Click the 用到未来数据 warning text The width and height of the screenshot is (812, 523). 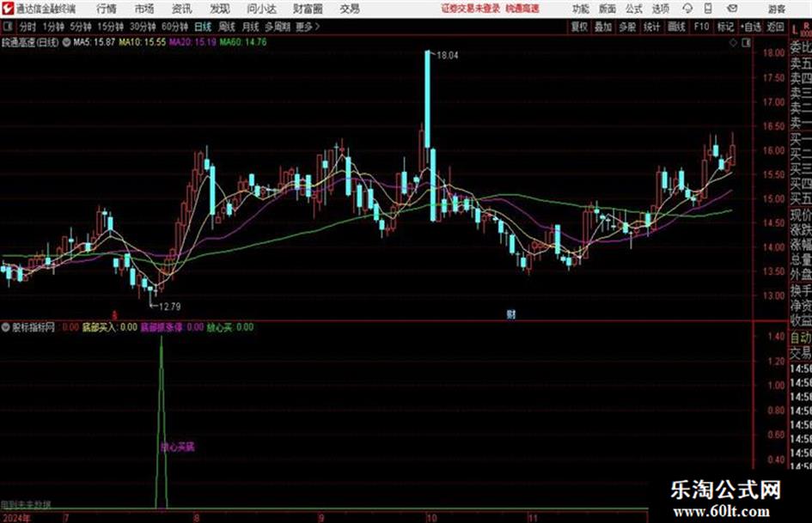pyautogui.click(x=26, y=504)
